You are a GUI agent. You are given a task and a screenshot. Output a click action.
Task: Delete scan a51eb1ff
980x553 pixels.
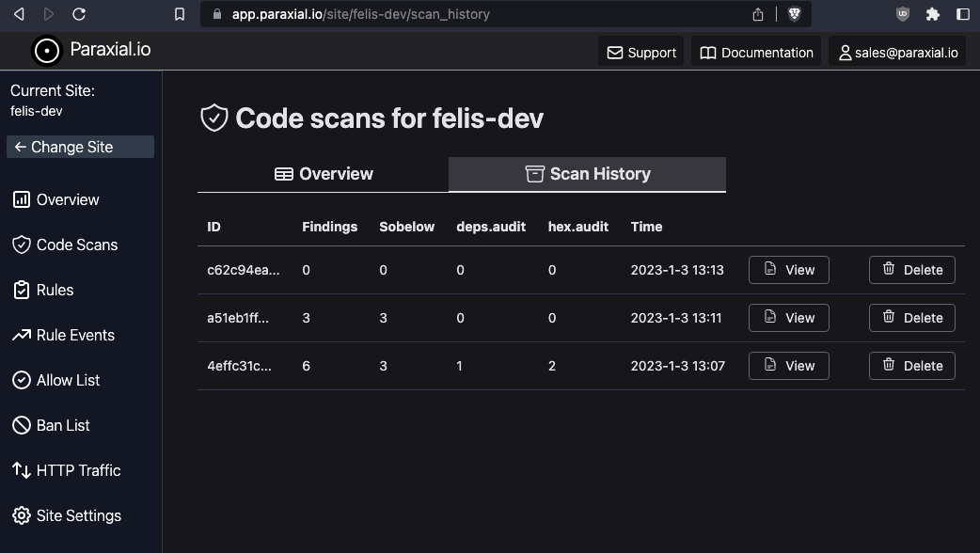click(x=912, y=318)
